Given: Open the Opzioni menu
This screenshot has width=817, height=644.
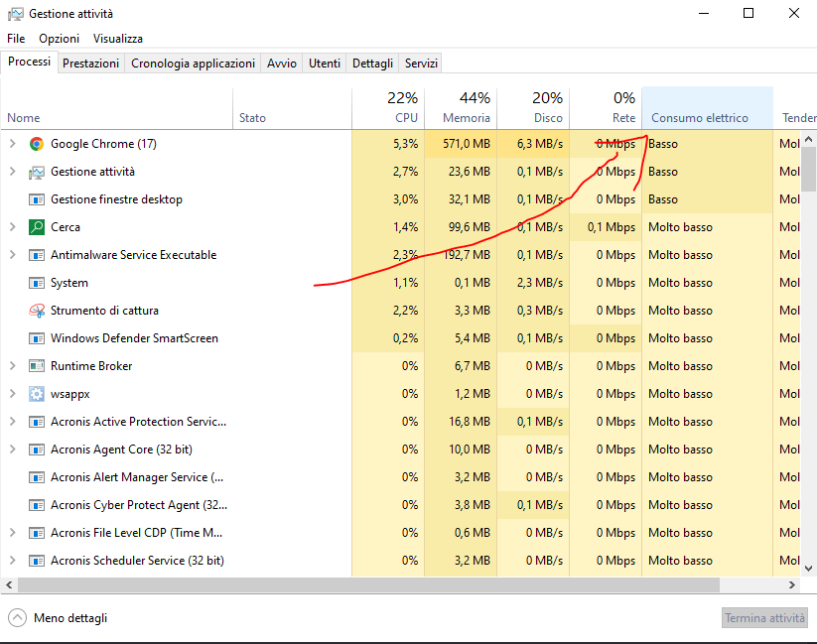Looking at the screenshot, I should pos(59,39).
